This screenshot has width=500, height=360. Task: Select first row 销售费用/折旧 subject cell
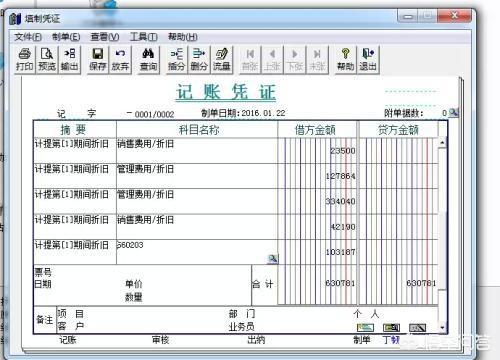197,151
